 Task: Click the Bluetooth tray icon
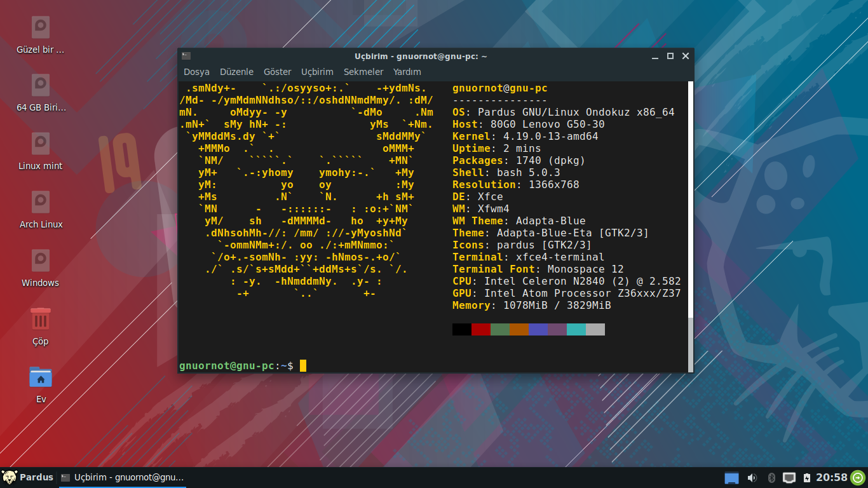(772, 478)
